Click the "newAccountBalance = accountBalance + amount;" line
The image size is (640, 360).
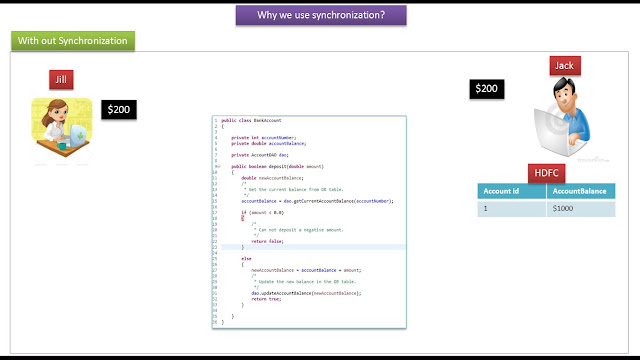click(x=306, y=270)
